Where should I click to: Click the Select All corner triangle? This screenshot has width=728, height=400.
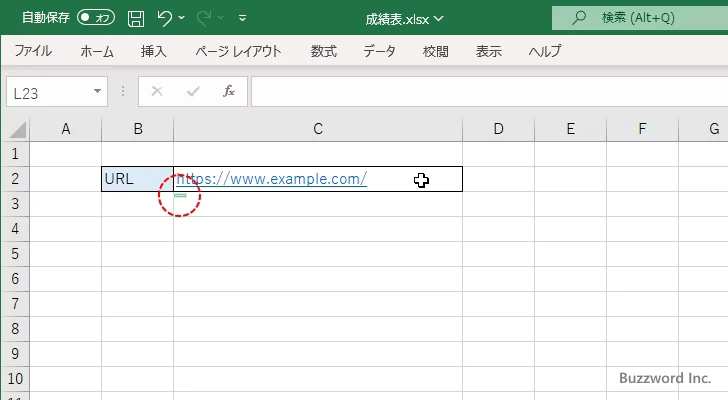coord(18,129)
